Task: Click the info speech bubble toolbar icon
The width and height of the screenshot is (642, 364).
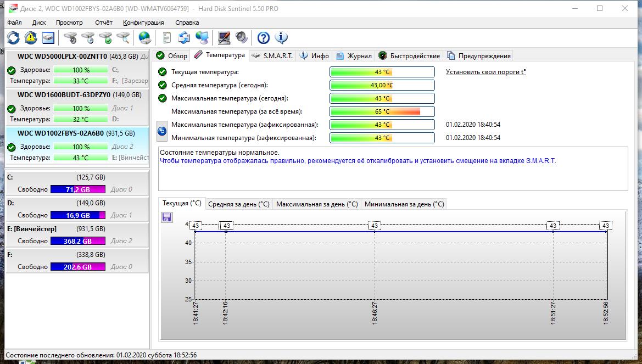Action: point(281,38)
